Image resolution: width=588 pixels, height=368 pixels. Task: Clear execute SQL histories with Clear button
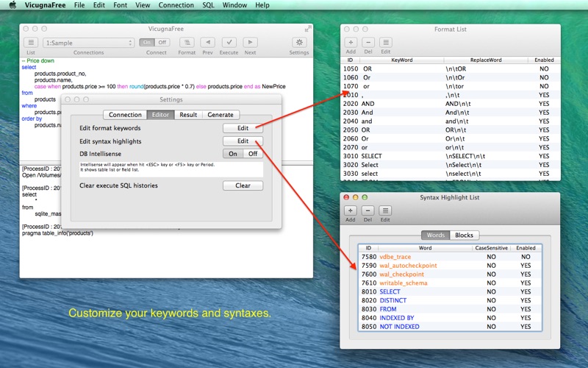tap(243, 185)
